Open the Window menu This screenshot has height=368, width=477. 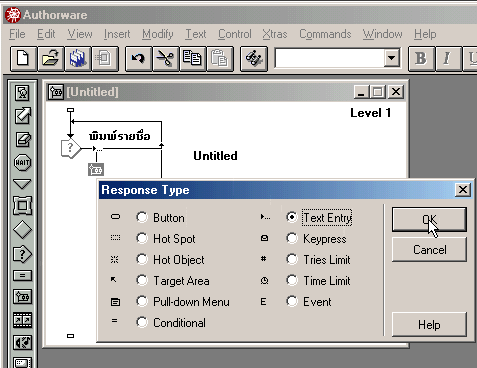pos(382,34)
